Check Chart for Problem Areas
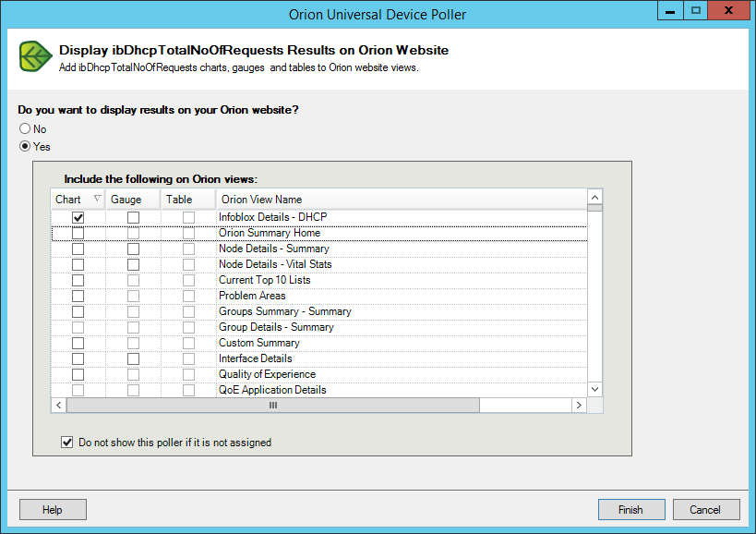The height and width of the screenshot is (534, 756). tap(78, 297)
